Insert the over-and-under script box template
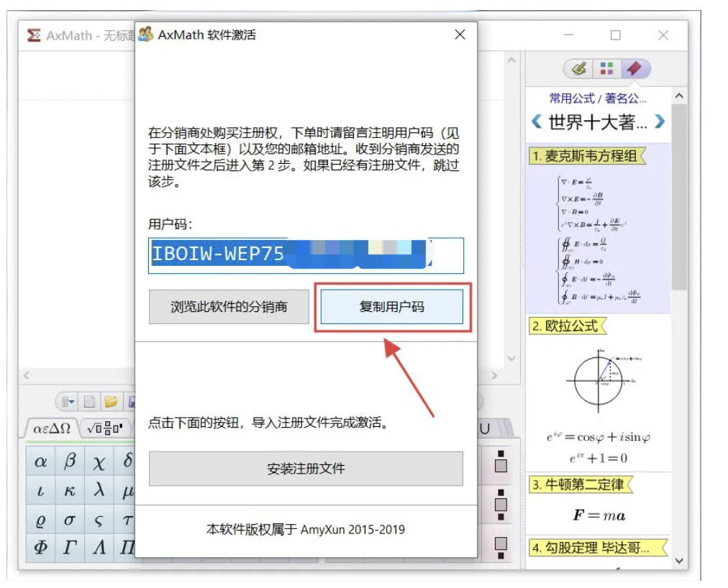 coord(501,505)
